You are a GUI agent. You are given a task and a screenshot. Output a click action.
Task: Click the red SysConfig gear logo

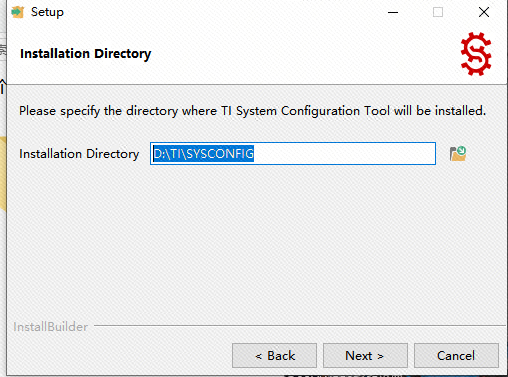(x=476, y=54)
